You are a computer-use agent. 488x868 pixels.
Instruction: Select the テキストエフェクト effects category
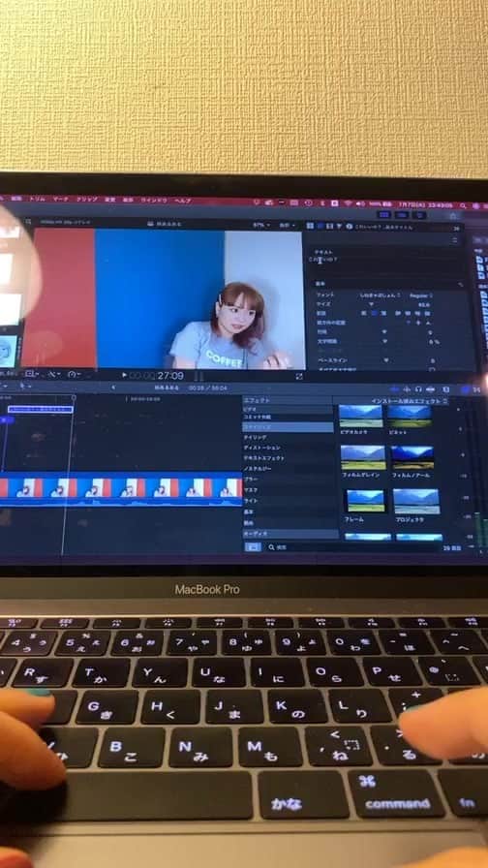tap(264, 458)
